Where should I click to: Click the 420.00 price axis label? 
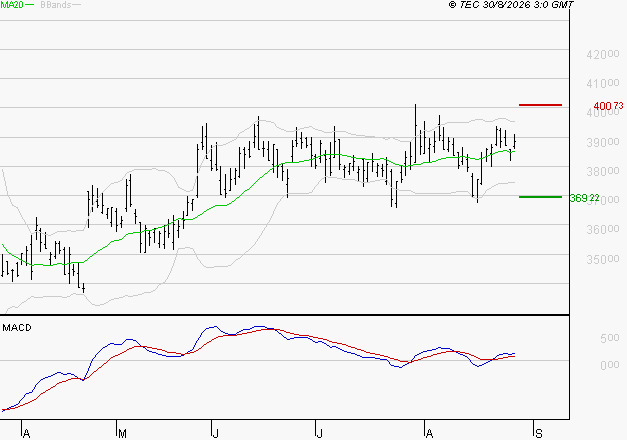603,54
